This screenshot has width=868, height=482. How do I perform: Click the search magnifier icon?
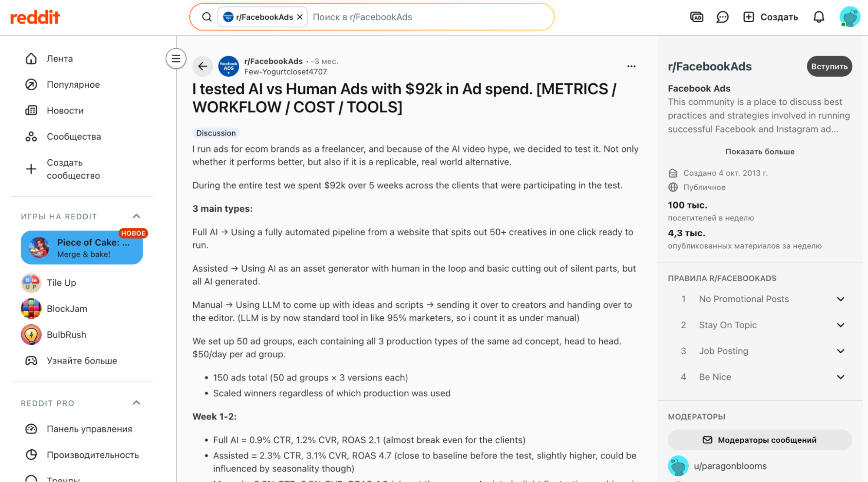(x=207, y=17)
